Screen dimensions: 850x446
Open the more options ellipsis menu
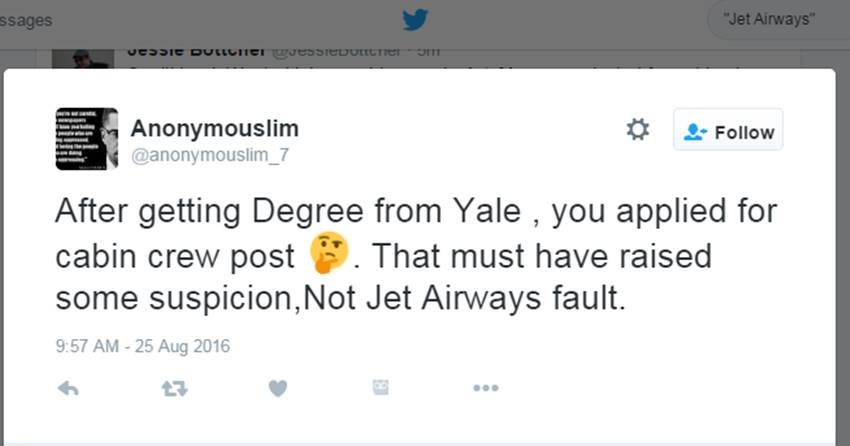485,388
